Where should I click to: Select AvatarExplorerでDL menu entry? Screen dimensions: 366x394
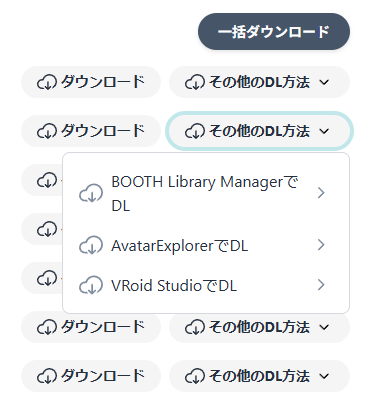[206, 245]
